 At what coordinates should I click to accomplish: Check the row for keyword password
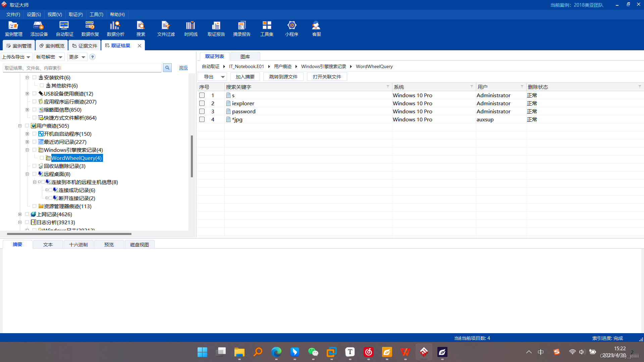click(202, 111)
